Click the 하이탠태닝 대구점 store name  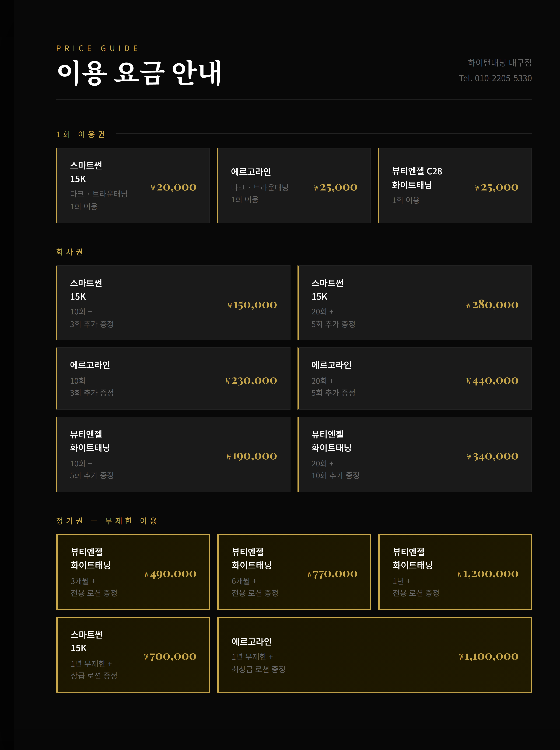pos(500,62)
